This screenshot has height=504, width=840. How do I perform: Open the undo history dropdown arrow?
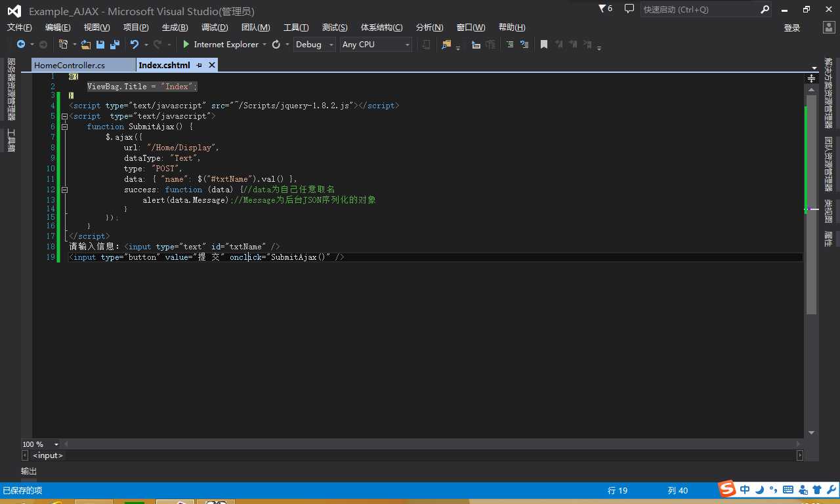146,45
